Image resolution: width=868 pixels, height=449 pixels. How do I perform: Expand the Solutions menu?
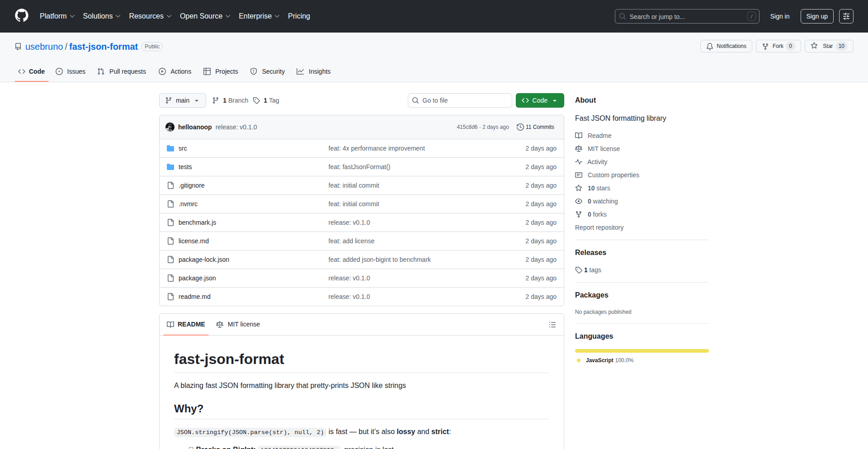pos(102,16)
